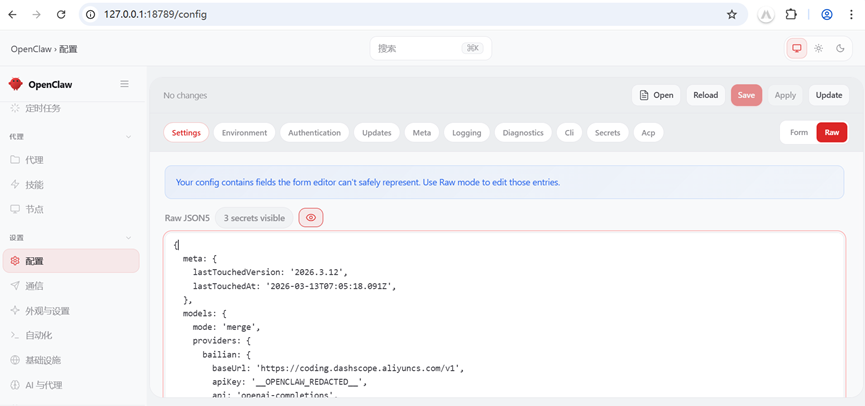Select the Diagnostics tab
The height and width of the screenshot is (406, 865).
point(523,132)
